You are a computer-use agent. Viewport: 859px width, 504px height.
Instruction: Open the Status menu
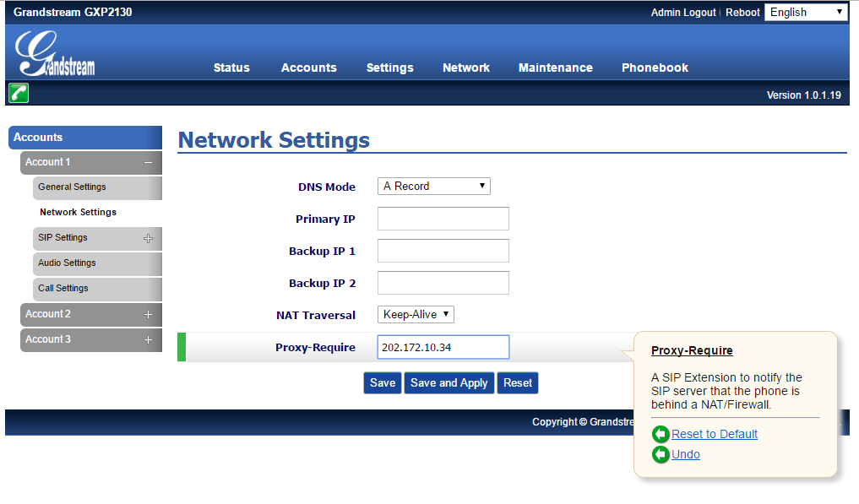click(x=231, y=68)
